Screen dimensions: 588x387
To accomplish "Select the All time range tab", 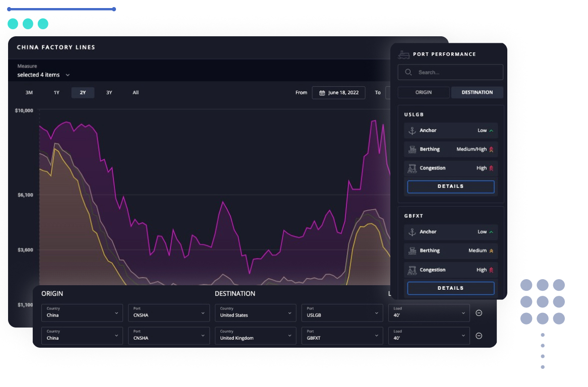I will [x=136, y=93].
